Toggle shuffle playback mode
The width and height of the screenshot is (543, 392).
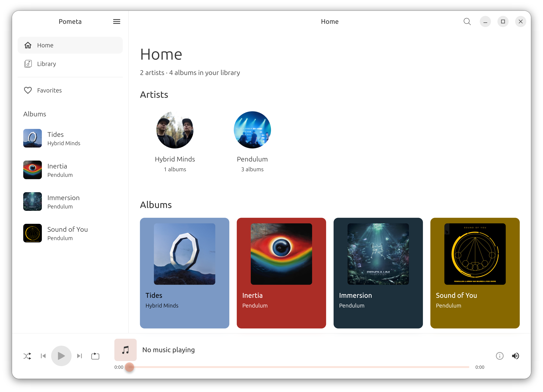(x=27, y=356)
